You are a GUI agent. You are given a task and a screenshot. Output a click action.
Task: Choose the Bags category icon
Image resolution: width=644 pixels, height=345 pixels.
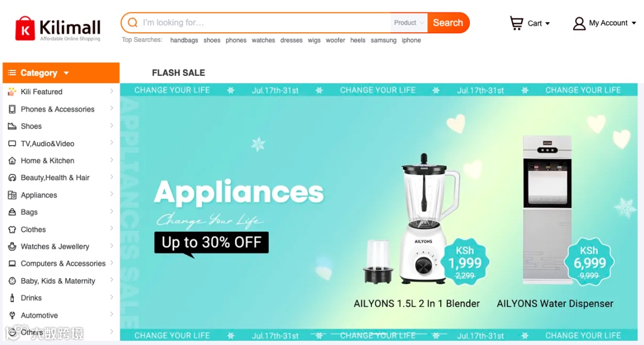(13, 212)
